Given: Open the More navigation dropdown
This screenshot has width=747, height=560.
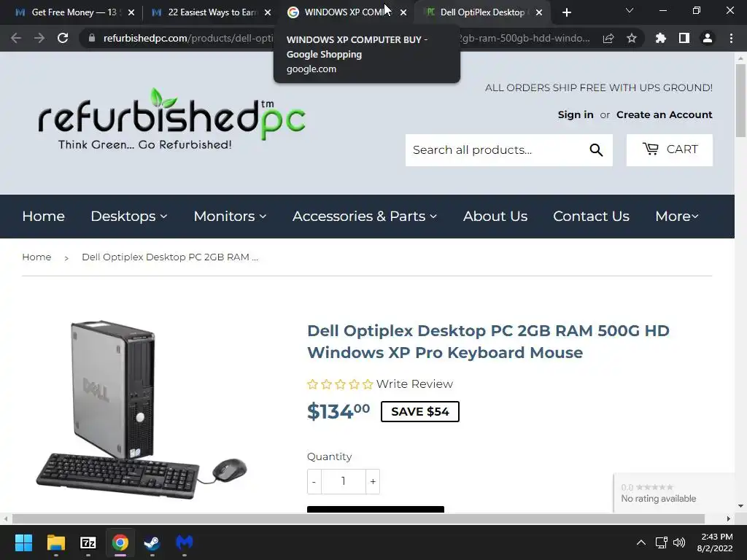Looking at the screenshot, I should point(677,216).
